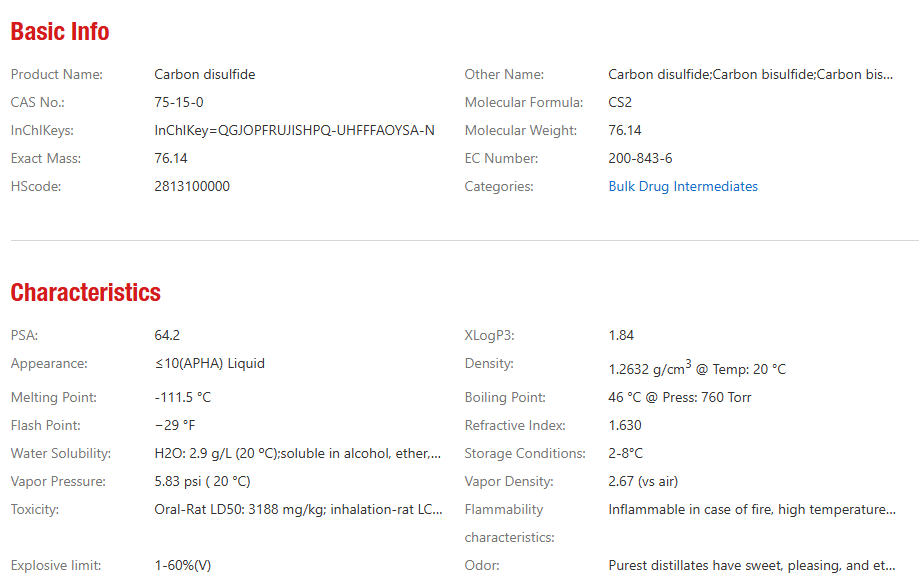Expand the truncated Water Solubility value
This screenshot has width=921, height=588.
tap(297, 454)
